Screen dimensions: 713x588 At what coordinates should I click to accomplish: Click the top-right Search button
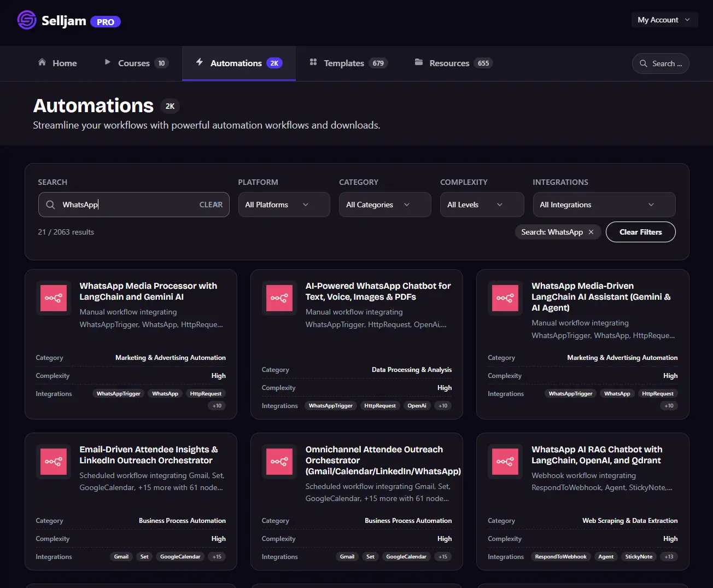pyautogui.click(x=661, y=63)
